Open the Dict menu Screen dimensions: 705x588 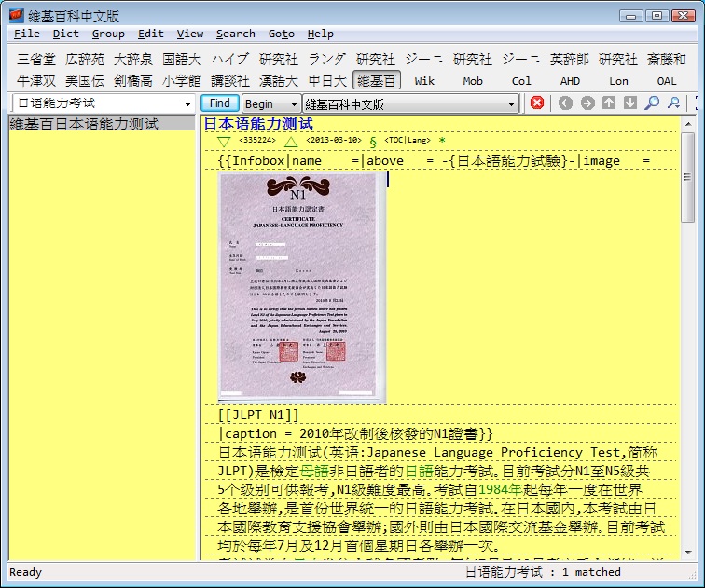pyautogui.click(x=65, y=34)
